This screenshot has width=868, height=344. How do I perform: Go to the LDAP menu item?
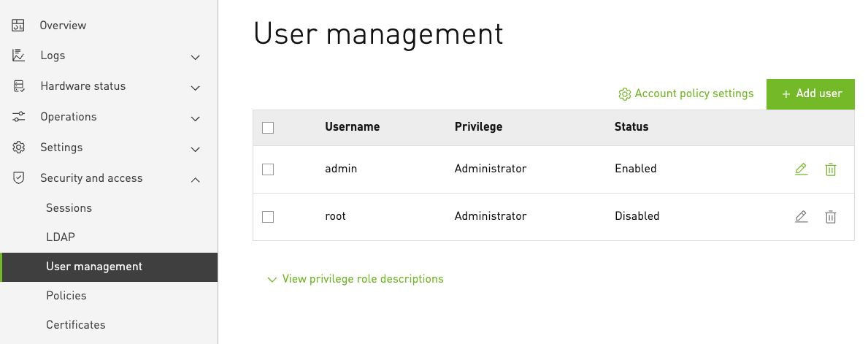point(61,237)
